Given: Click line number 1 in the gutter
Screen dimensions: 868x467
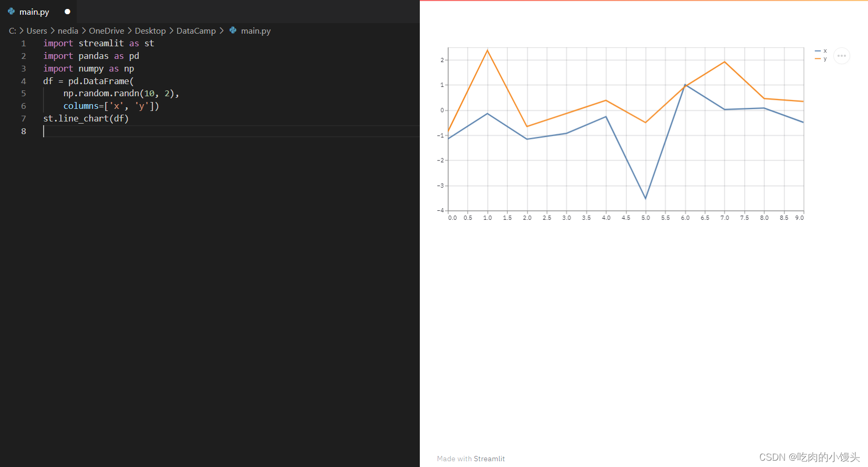Looking at the screenshot, I should click(x=24, y=43).
